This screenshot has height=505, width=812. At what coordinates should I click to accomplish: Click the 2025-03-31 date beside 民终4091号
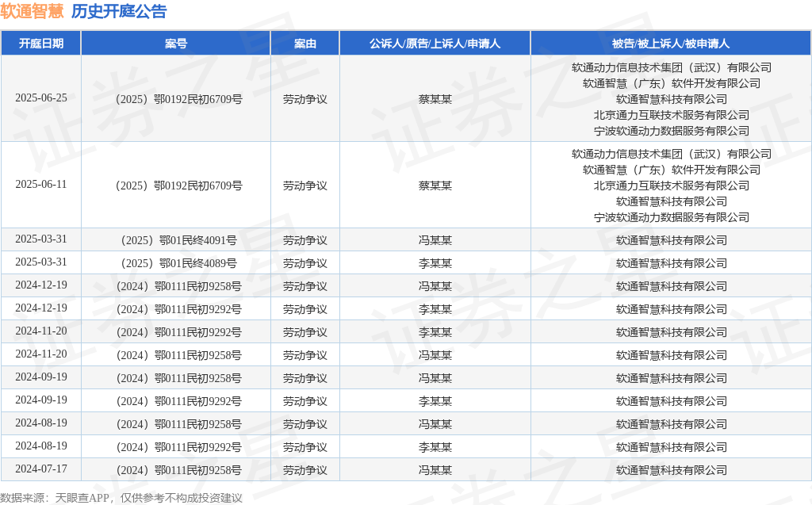coord(41,239)
